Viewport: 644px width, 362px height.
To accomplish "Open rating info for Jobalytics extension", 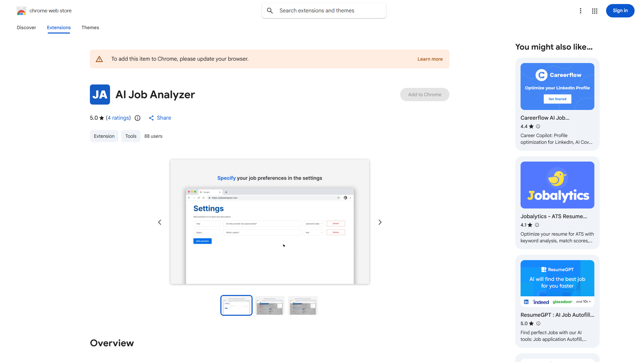I will (x=537, y=225).
